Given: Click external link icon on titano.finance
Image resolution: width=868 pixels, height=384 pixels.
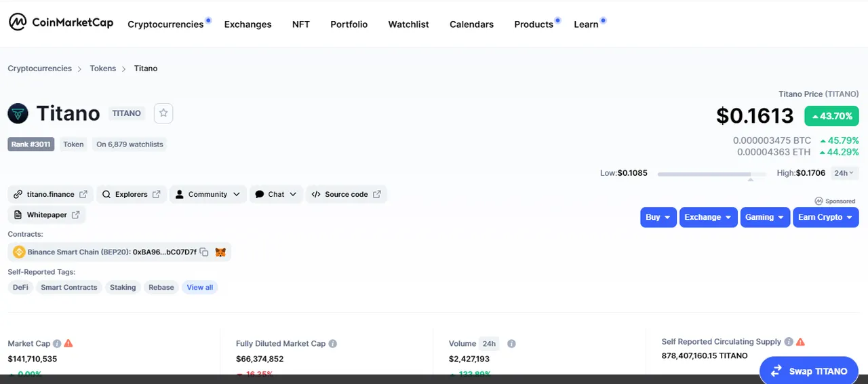Looking at the screenshot, I should pos(83,194).
